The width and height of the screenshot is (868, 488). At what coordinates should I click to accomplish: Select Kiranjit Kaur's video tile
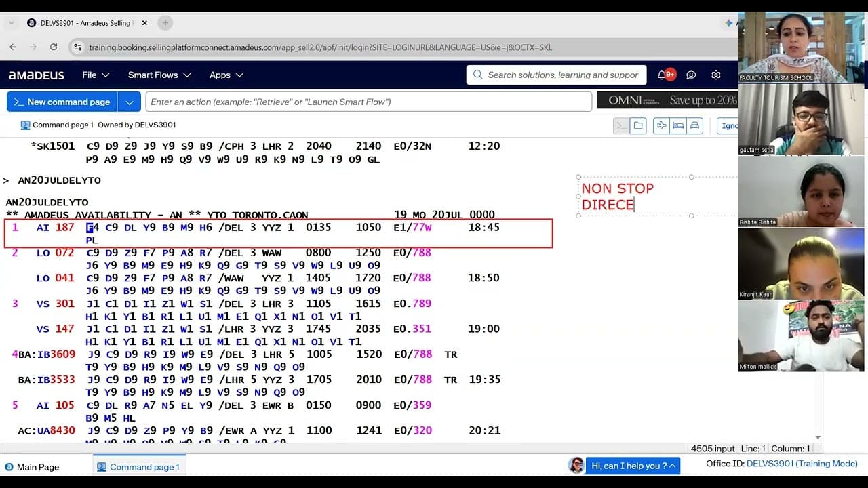[801, 264]
